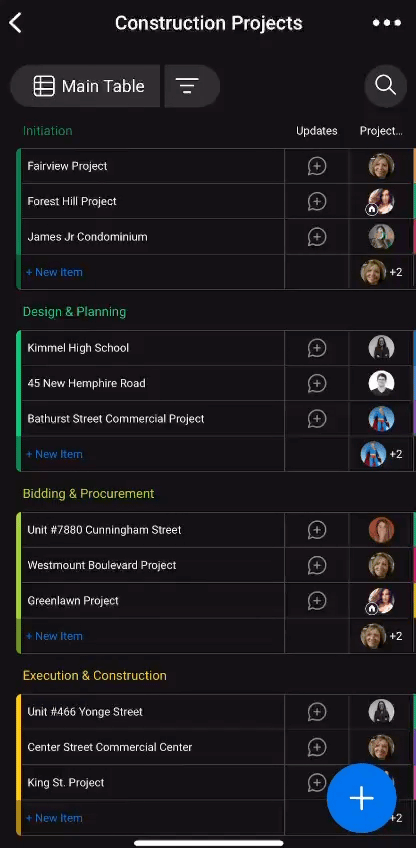Tap the back arrow icon
The image size is (416, 848).
[x=16, y=23]
